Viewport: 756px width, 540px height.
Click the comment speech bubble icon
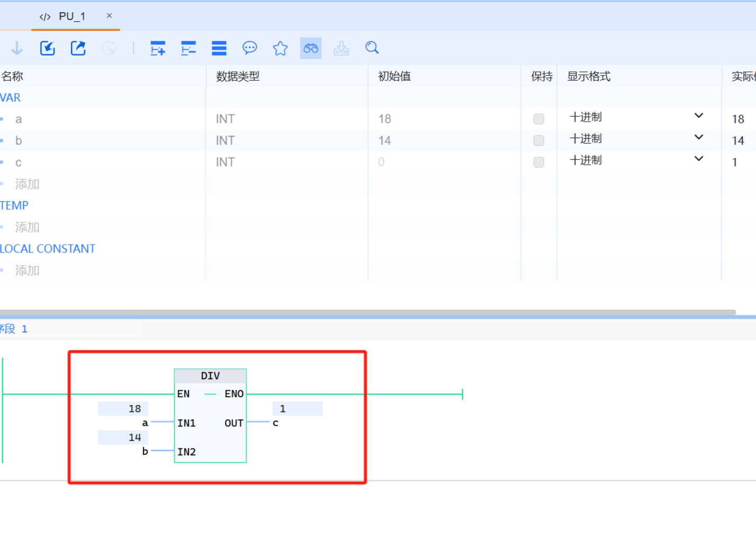click(249, 48)
